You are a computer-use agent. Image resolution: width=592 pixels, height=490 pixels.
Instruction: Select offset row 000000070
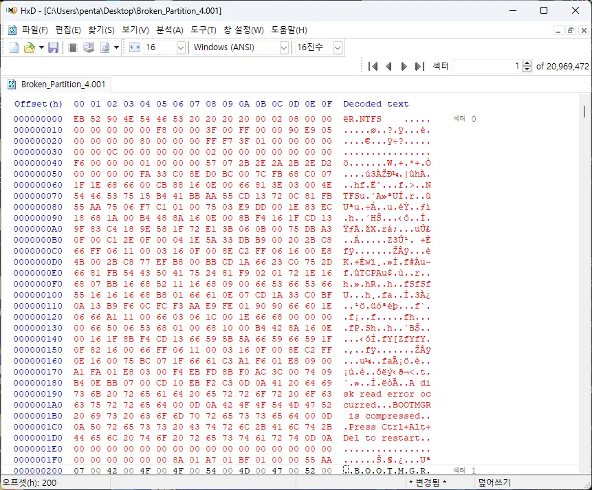38,196
